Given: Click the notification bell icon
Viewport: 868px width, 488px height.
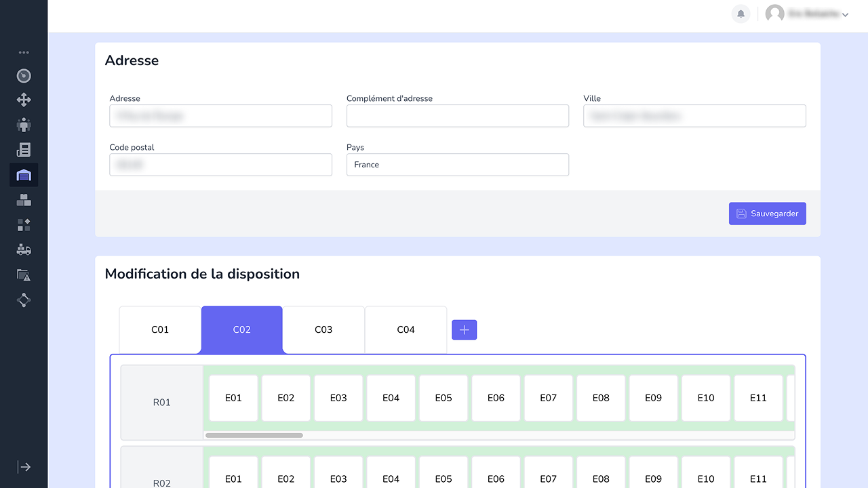Looking at the screenshot, I should (x=741, y=14).
